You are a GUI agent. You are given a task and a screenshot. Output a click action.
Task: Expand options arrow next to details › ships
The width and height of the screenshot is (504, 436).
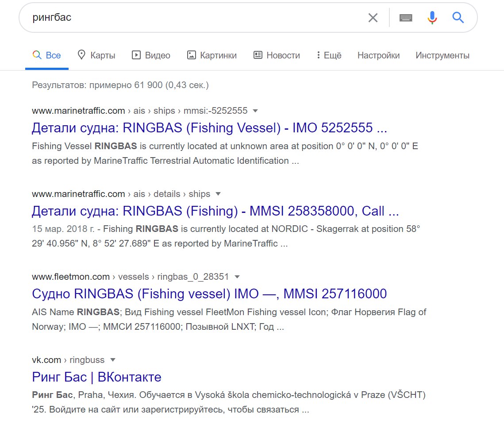pyautogui.click(x=218, y=194)
